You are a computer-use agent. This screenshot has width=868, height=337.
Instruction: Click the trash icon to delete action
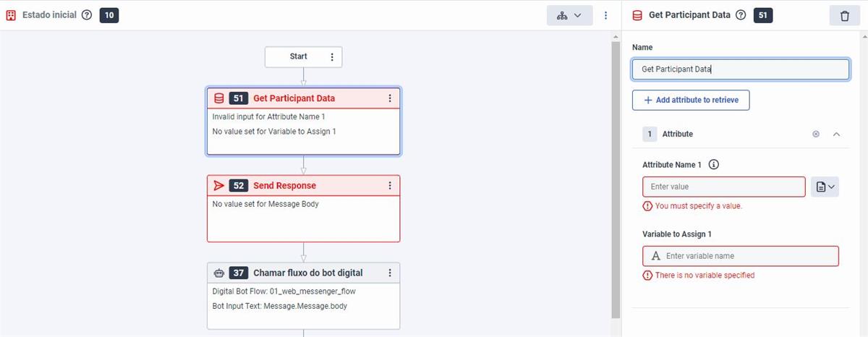point(844,16)
